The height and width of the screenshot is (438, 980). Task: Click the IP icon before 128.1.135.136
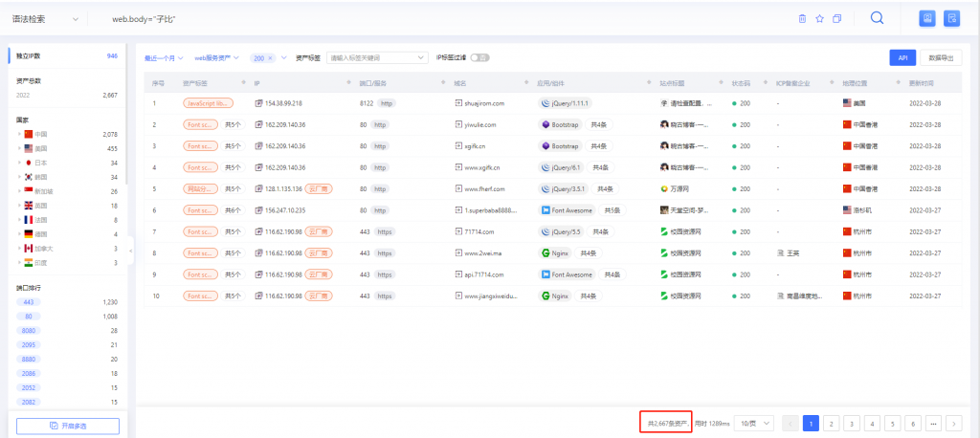[258, 188]
